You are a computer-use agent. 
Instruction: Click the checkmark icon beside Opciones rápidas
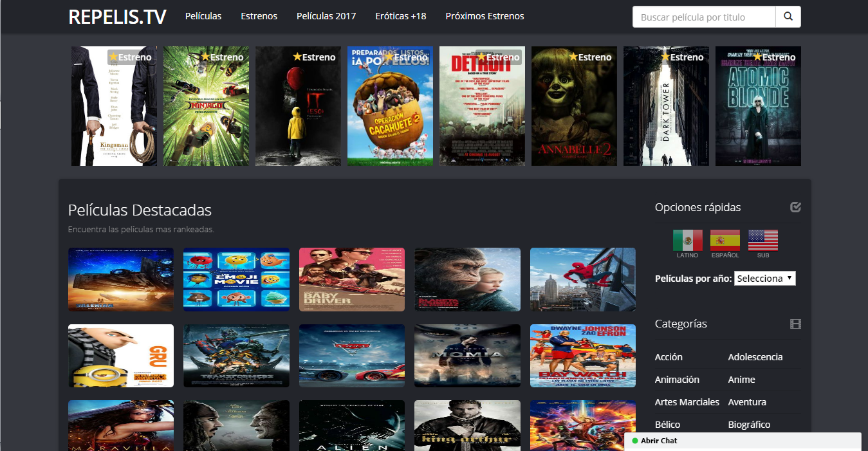coord(796,207)
